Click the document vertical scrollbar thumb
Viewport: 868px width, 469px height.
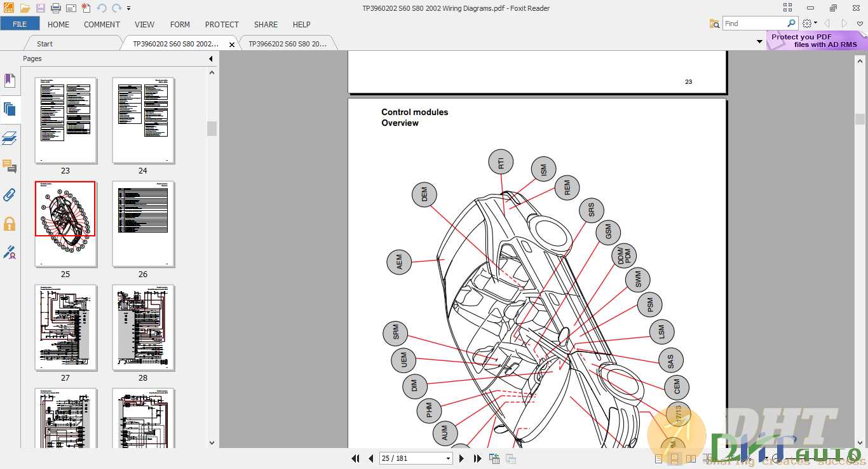860,119
